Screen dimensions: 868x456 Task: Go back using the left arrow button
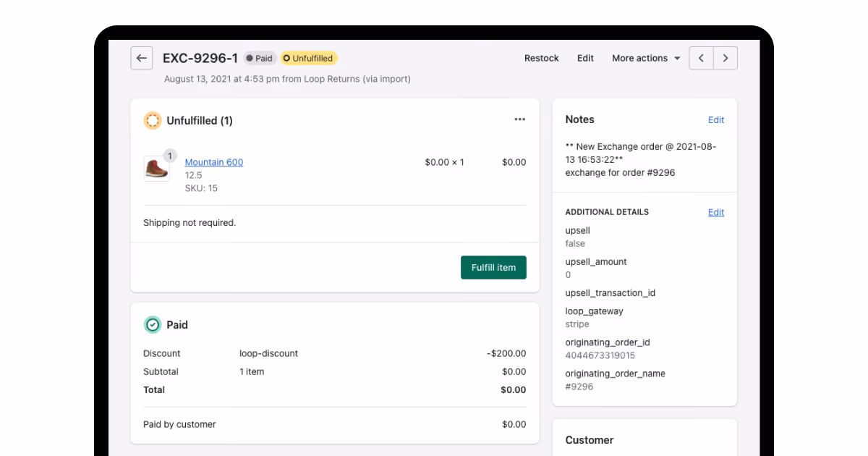pos(142,58)
